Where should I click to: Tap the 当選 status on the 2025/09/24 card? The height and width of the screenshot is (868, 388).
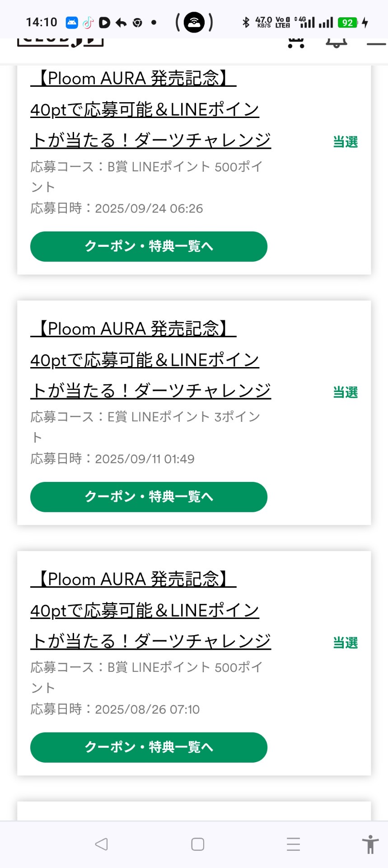(346, 142)
